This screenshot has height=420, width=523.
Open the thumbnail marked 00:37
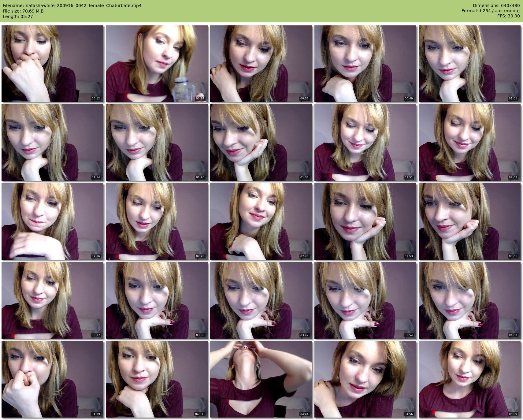pyautogui.click(x=261, y=64)
